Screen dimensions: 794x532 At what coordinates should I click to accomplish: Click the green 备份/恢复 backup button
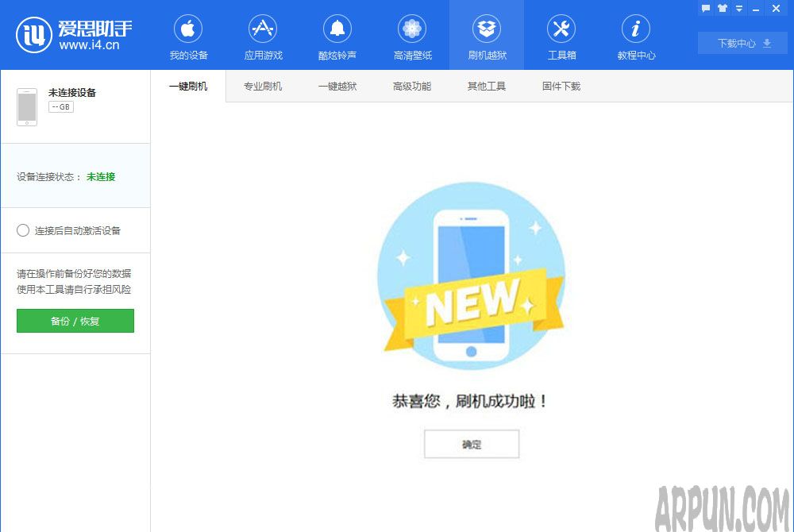tap(75, 321)
